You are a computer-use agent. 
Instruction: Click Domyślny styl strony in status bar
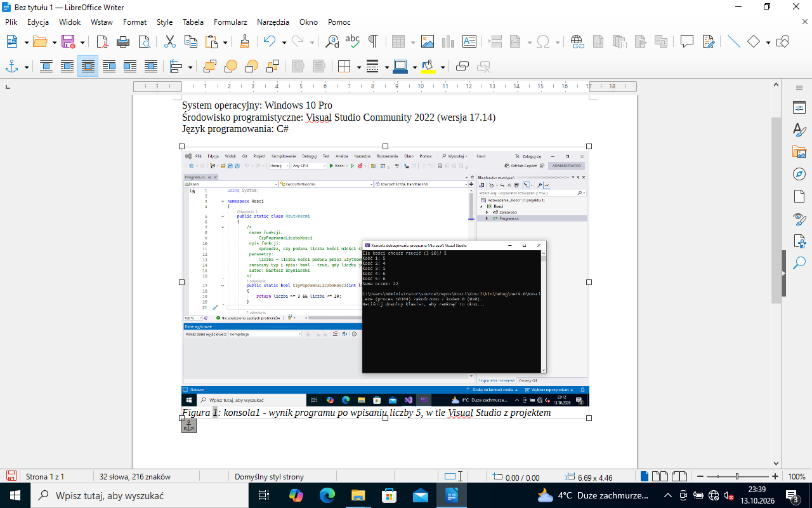(269, 476)
